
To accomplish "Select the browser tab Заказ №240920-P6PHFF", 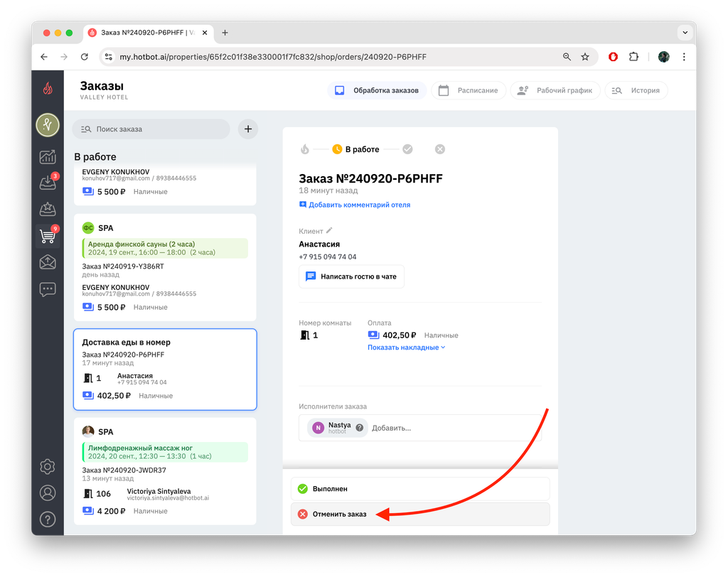I will (148, 33).
